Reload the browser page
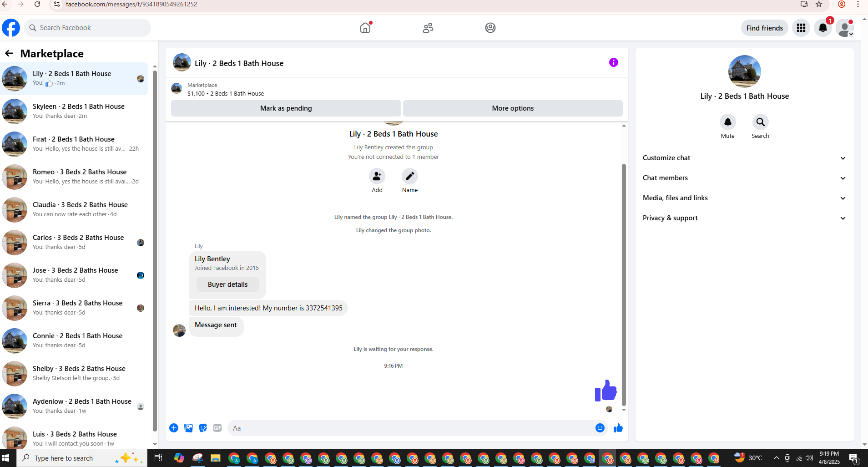This screenshot has width=868, height=467. click(x=37, y=4)
